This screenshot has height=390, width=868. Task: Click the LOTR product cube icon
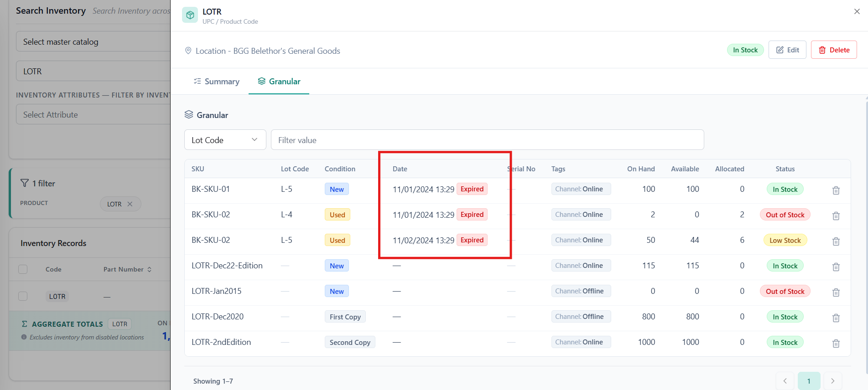tap(190, 15)
